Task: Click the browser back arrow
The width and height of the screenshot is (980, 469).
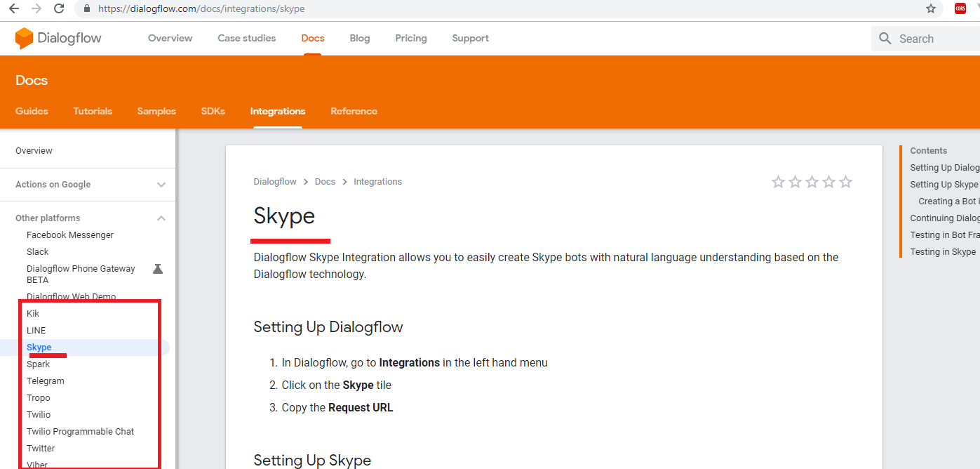Action: pyautogui.click(x=13, y=9)
